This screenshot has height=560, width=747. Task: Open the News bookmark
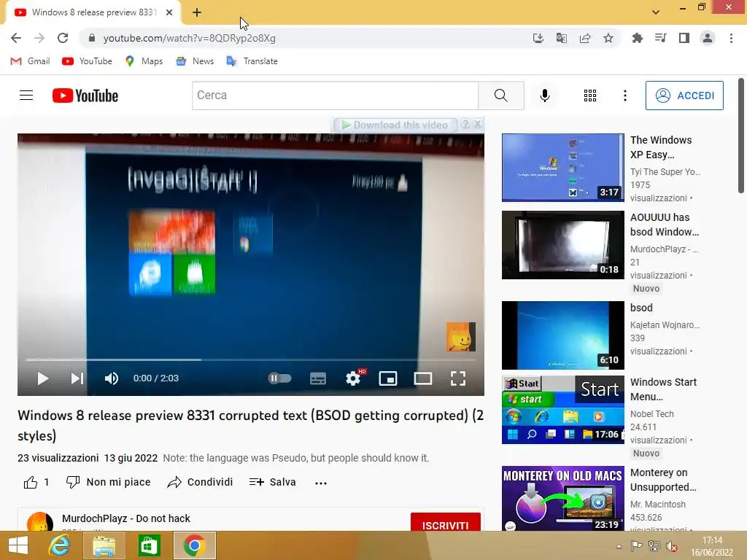[x=195, y=61]
